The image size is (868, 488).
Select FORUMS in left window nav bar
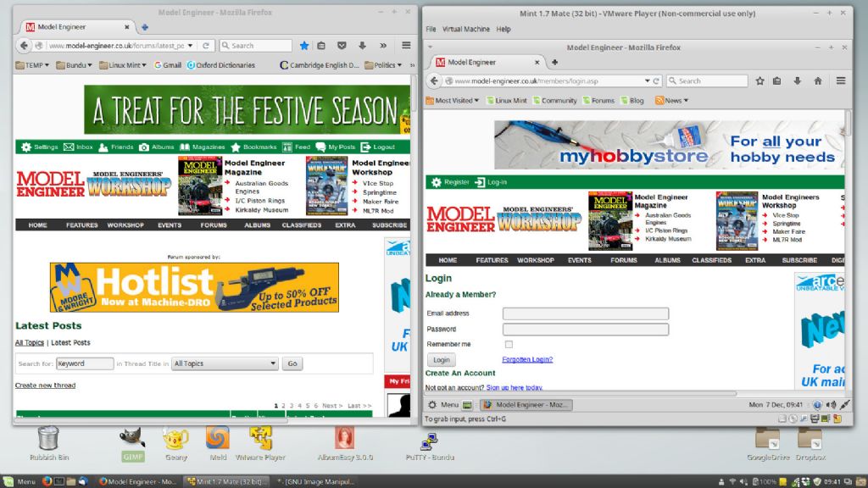[214, 225]
